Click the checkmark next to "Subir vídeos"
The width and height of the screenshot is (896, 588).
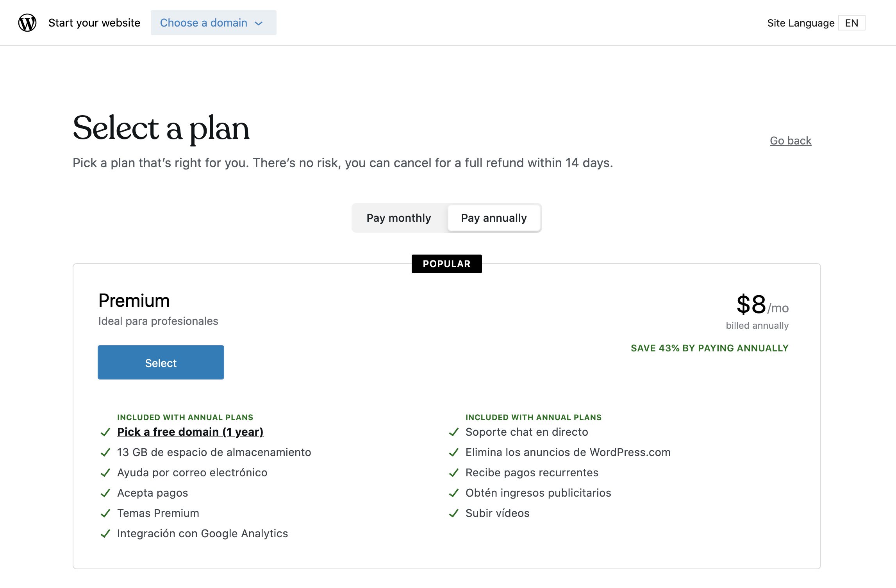[x=453, y=513]
